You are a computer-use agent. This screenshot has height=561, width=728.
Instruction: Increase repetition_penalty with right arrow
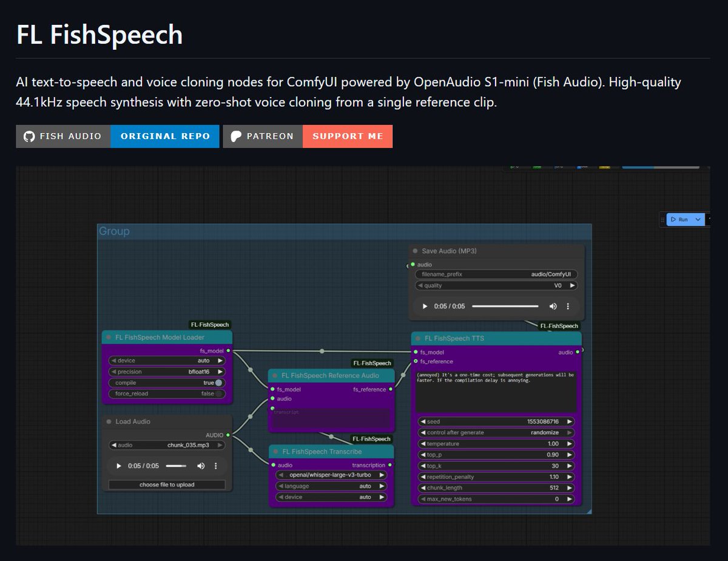(x=569, y=477)
